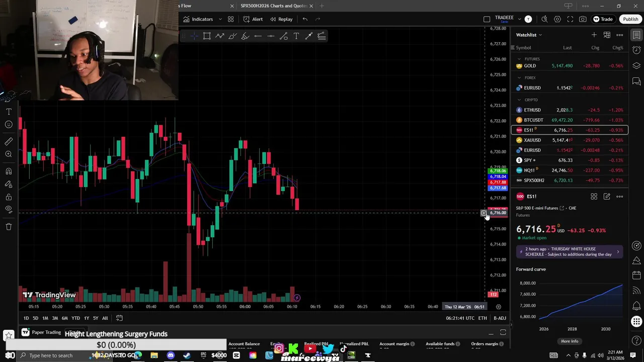Screen dimensions: 644x362
Task: Collapse the CRYPTO watchlist section
Action: (x=519, y=100)
